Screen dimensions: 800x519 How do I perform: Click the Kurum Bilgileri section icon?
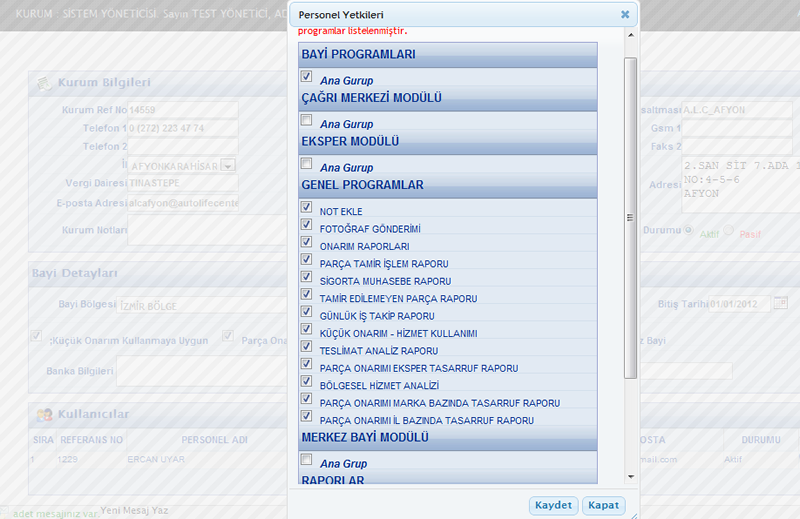coord(44,82)
